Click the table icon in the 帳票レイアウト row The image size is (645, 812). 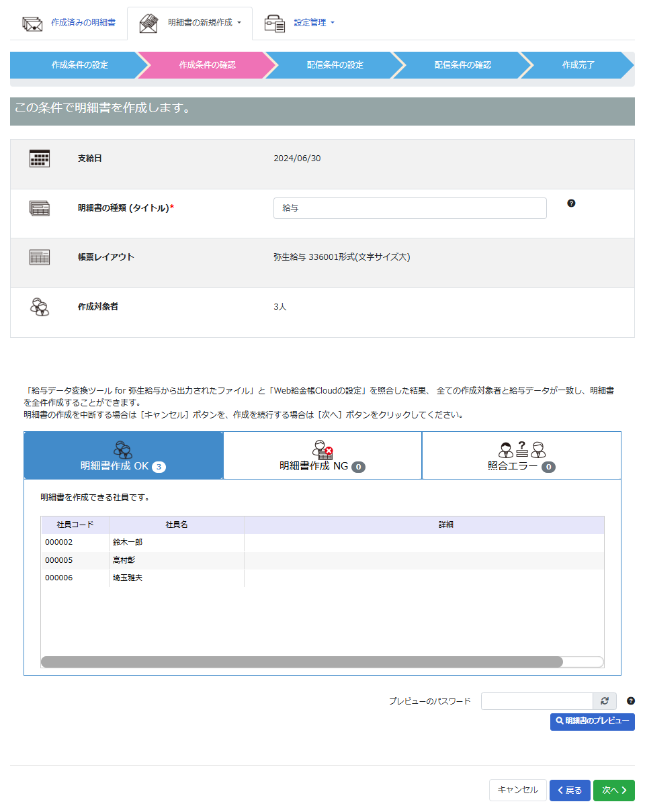point(40,257)
